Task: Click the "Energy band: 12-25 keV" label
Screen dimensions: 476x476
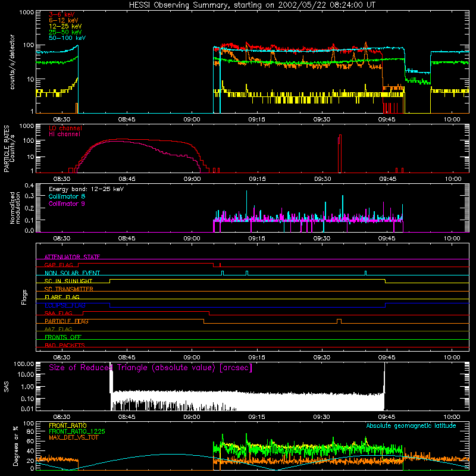Action: pos(86,189)
